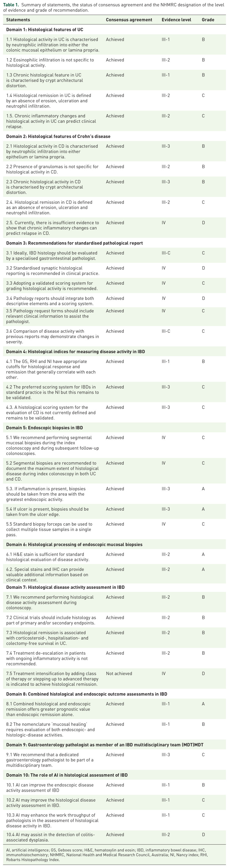229x868 pixels.
Task: Select the "Consensus agreement" column header
Action: pos(129,20)
